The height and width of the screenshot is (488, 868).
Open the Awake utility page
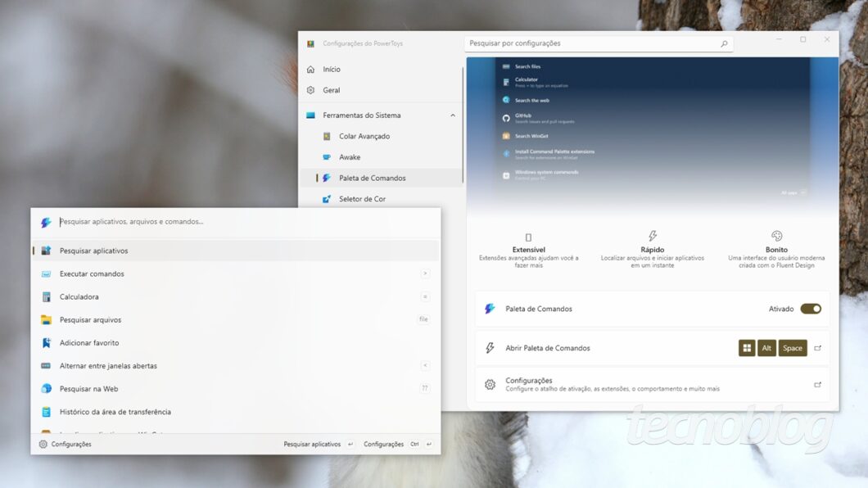[350, 157]
